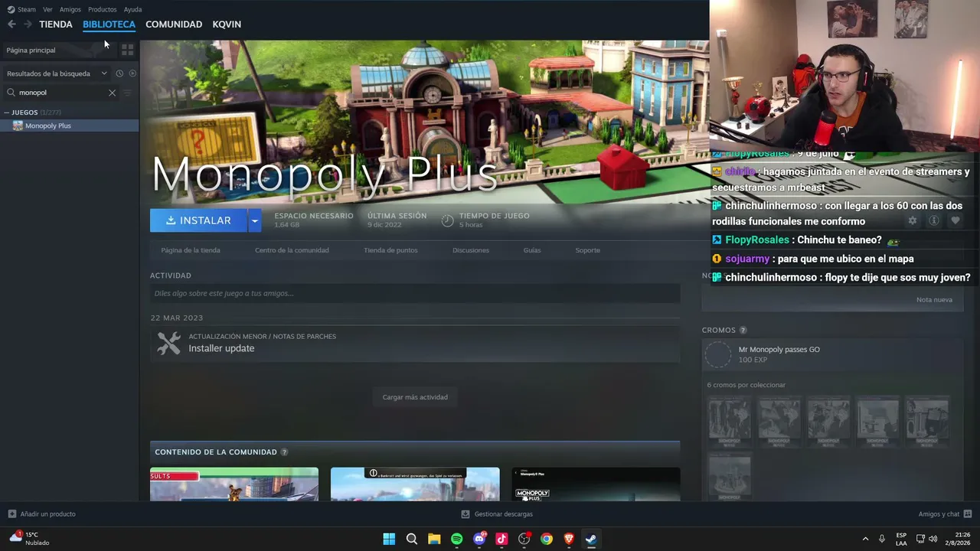Click Cargar más actividad

coord(415,397)
